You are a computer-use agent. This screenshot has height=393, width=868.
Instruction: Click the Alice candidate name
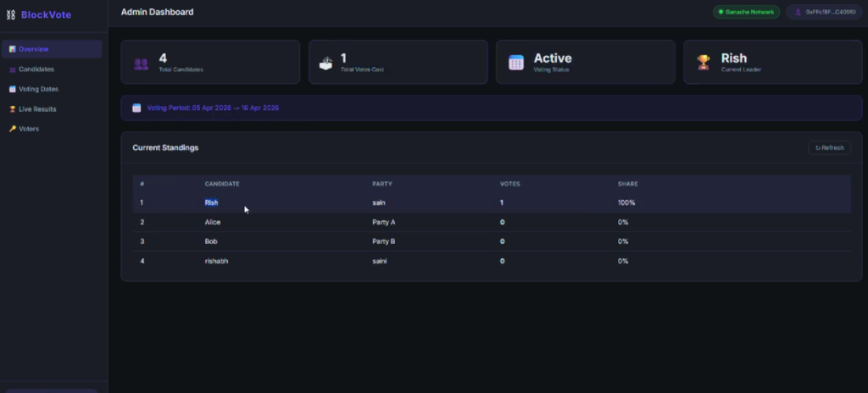click(213, 222)
